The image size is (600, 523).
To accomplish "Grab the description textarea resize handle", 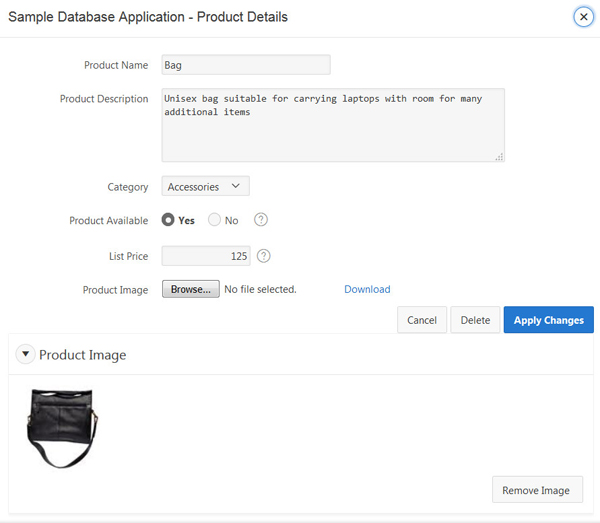I will tap(499, 156).
